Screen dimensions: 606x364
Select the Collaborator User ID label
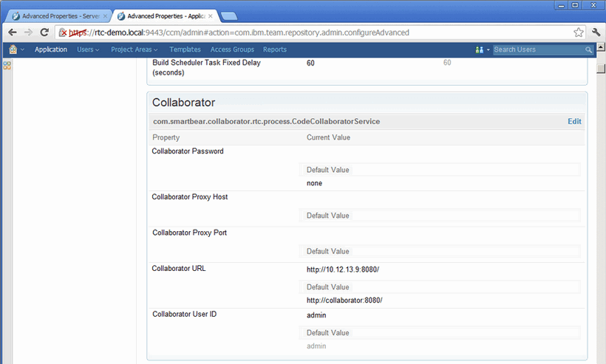point(184,314)
